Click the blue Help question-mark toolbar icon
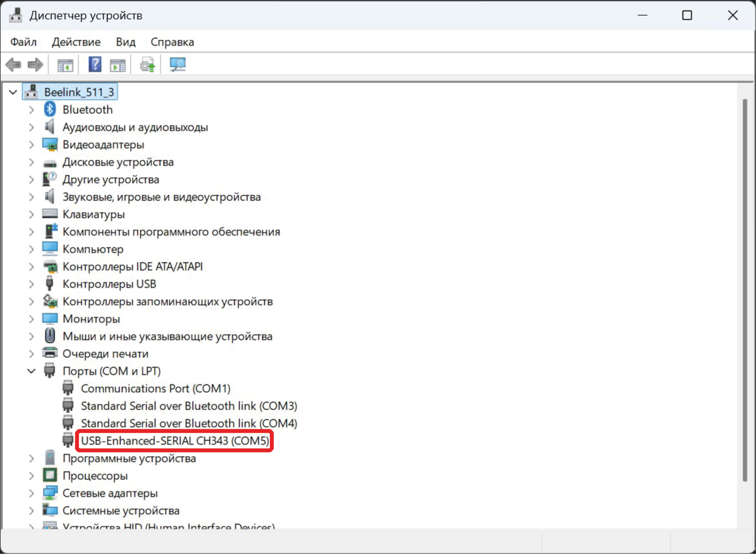 [x=95, y=64]
